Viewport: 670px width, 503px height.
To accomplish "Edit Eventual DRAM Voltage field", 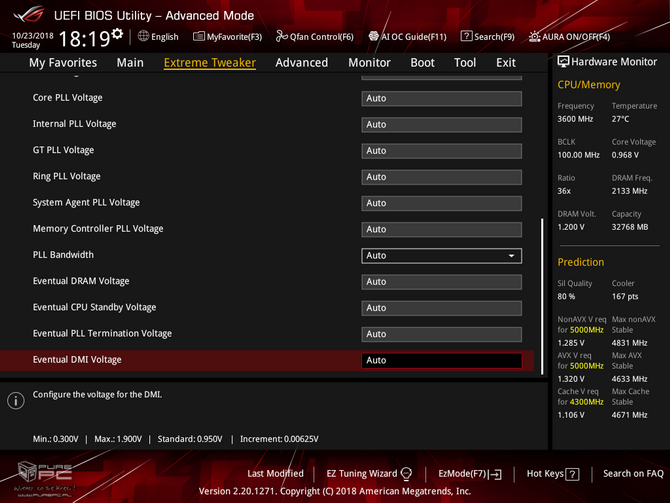I will click(x=441, y=282).
